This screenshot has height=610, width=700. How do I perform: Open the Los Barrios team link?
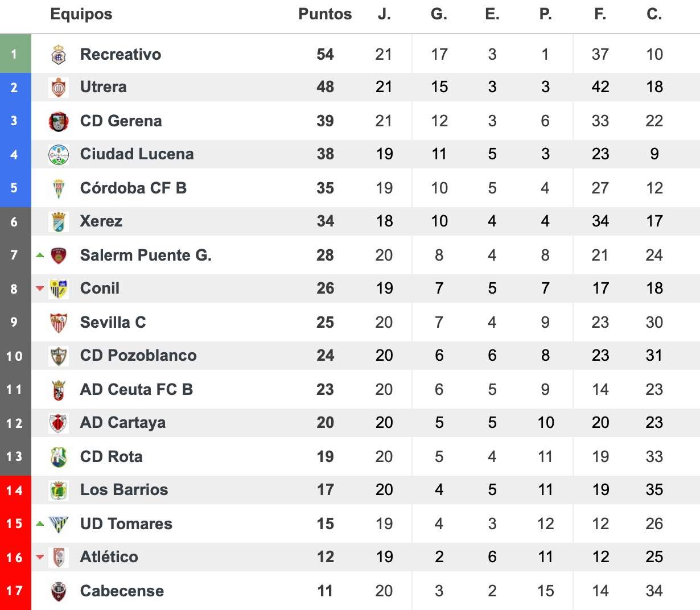124,490
